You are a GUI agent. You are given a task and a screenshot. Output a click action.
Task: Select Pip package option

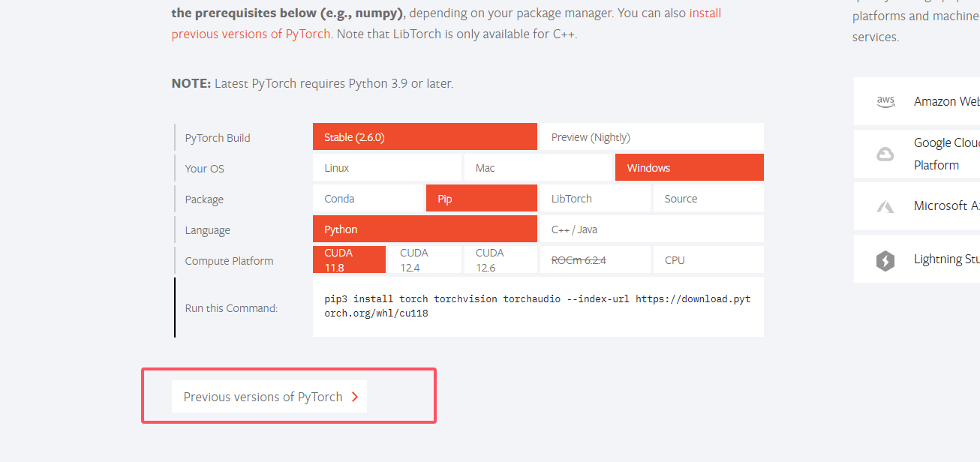click(482, 198)
